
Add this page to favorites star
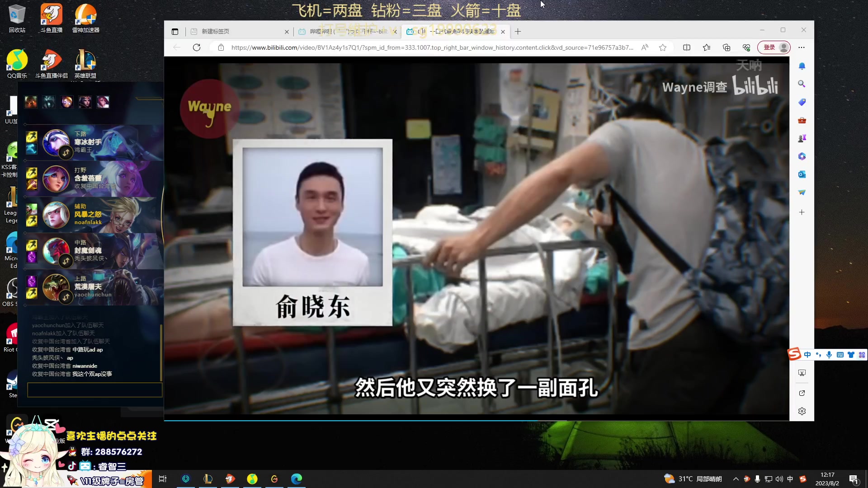[663, 47]
